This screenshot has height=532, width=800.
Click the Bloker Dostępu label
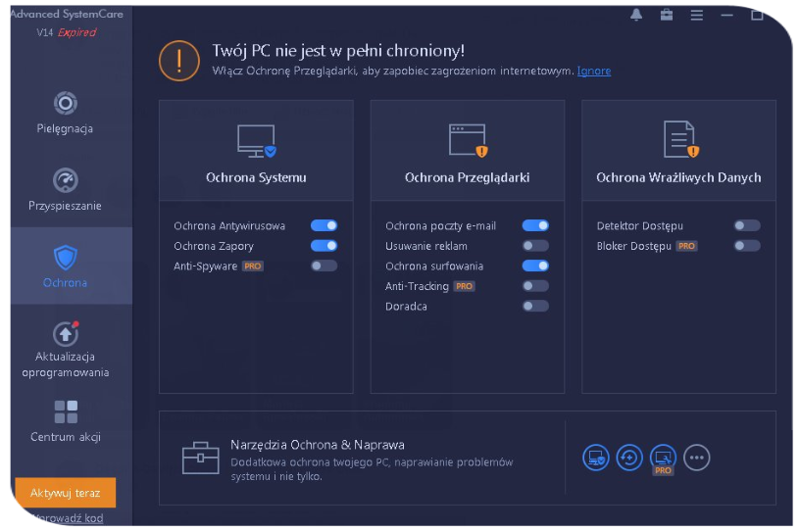[633, 246]
